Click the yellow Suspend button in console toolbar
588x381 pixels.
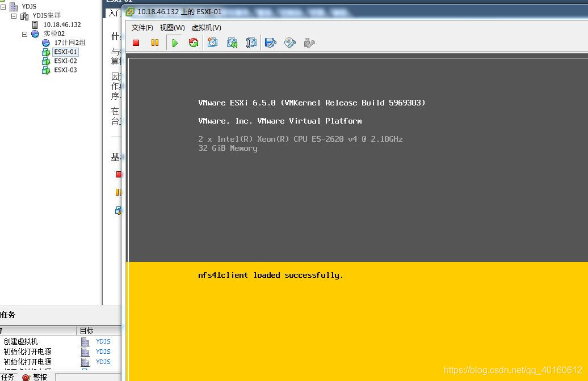tap(155, 43)
